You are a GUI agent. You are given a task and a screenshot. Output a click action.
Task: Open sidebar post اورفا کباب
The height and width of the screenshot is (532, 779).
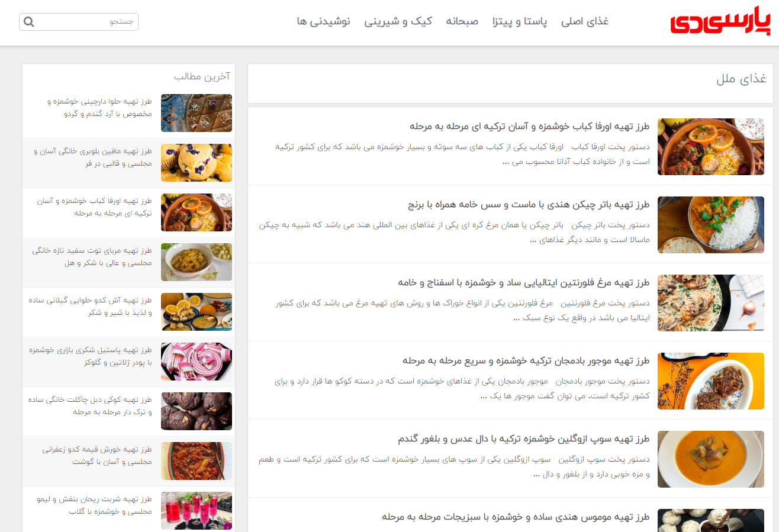(94, 207)
